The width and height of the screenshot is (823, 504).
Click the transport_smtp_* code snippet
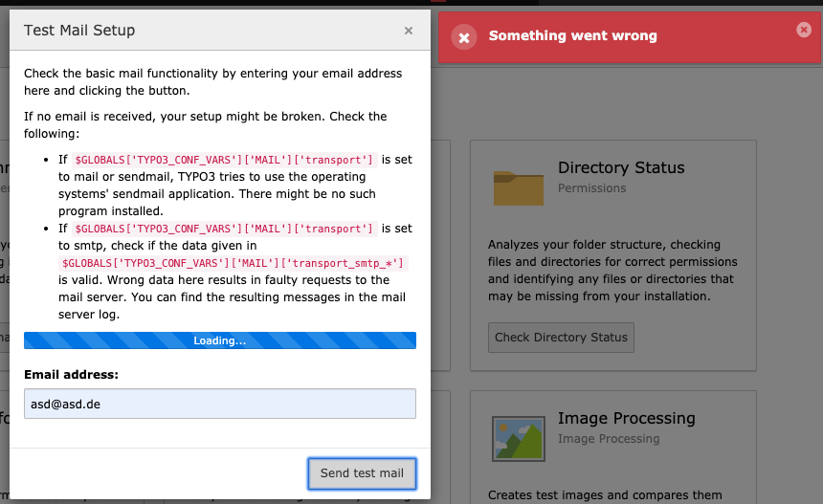(234, 263)
